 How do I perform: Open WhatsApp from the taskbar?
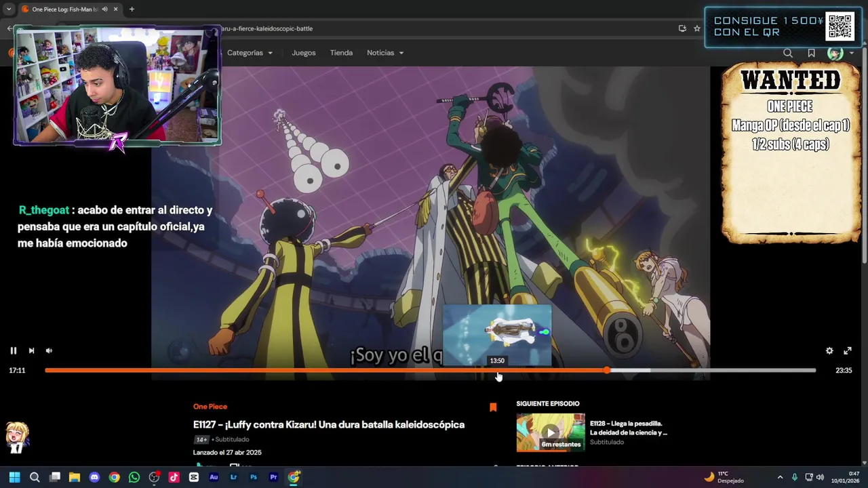pos(134,477)
